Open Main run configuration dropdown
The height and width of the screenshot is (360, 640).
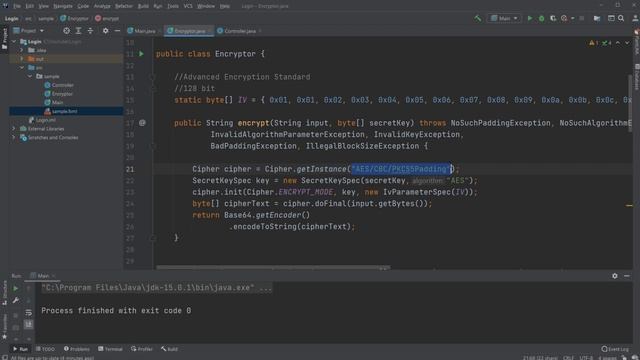point(504,18)
